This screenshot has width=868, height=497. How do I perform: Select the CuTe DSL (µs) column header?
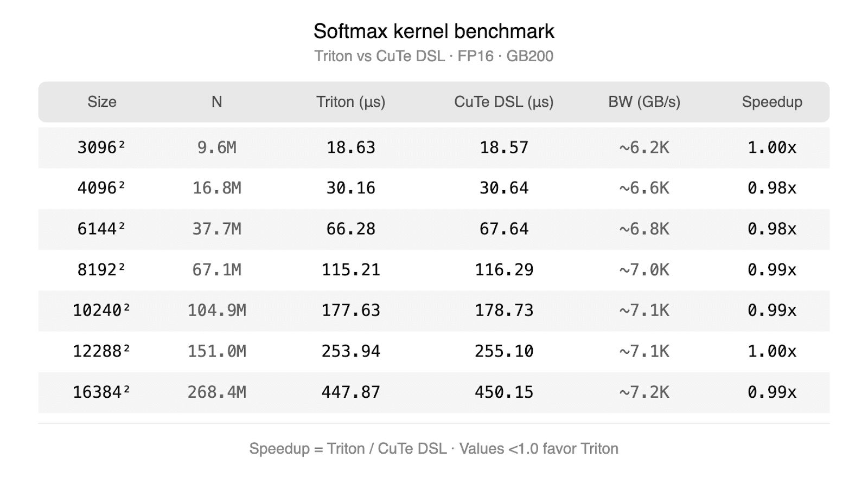coord(503,102)
